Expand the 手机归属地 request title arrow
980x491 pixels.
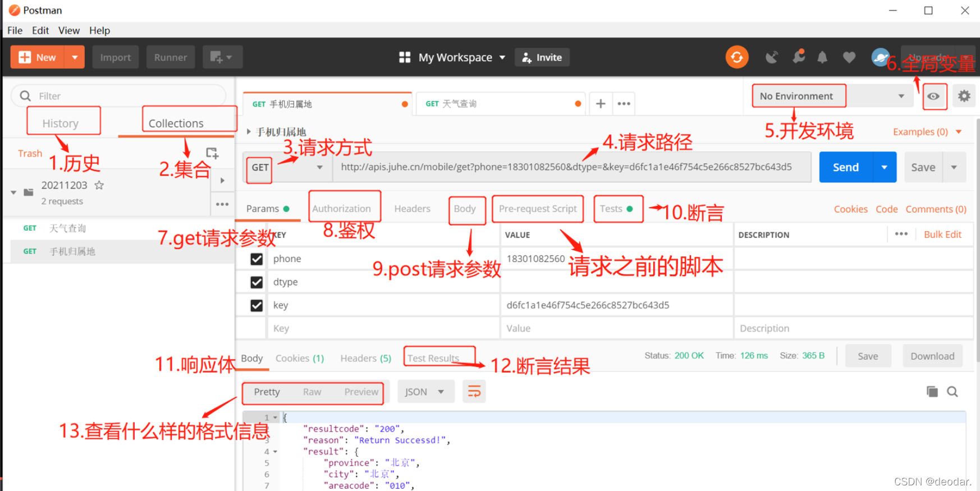click(x=249, y=132)
